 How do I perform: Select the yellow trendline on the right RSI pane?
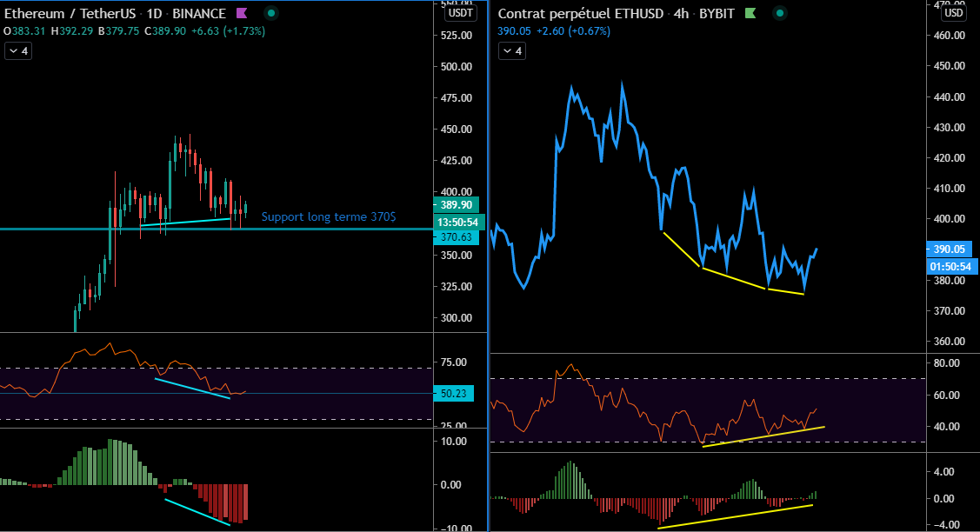click(763, 436)
